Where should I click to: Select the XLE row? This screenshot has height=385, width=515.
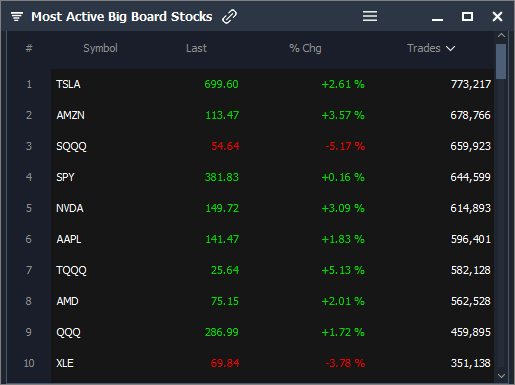(x=272, y=363)
